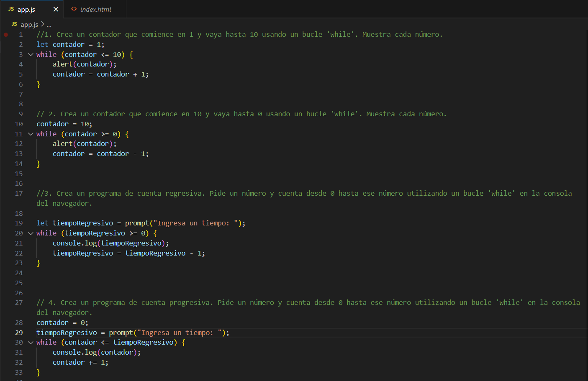This screenshot has width=588, height=381.
Task: Click 'while (contador <= tiempoRegresivo) {' on line 30
Action: 111,343
